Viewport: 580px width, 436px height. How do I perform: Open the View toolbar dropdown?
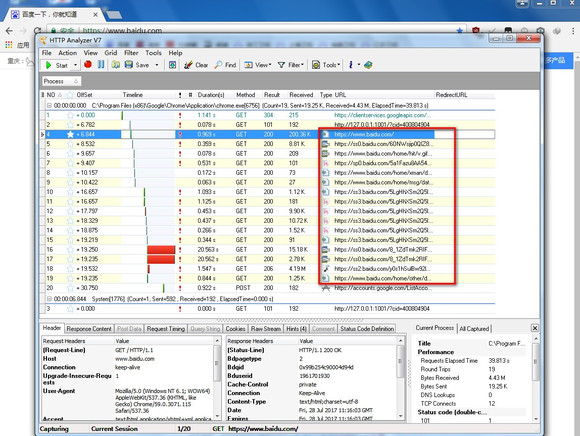point(258,65)
